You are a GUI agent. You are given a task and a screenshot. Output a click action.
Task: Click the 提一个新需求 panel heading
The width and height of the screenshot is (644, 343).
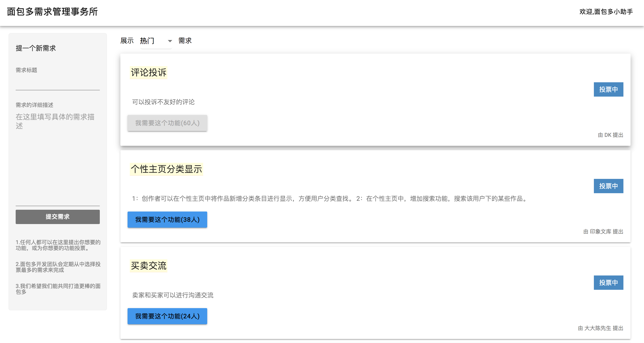coord(36,48)
